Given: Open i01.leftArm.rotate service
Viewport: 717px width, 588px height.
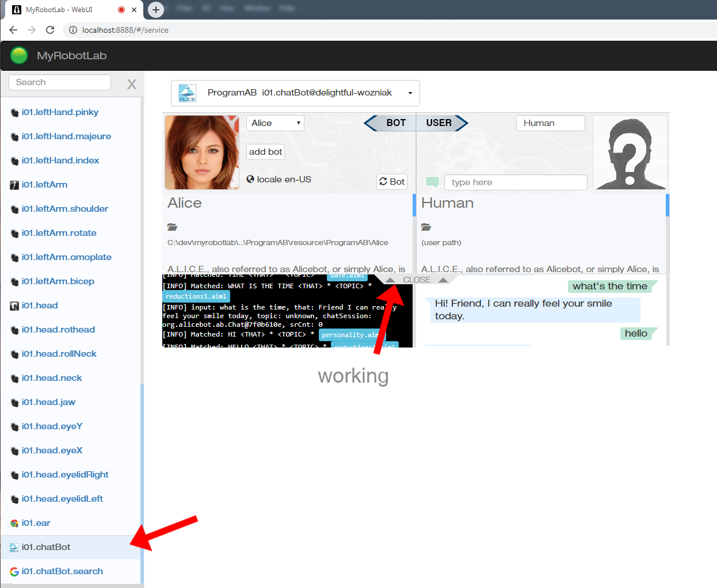Looking at the screenshot, I should coord(59,233).
